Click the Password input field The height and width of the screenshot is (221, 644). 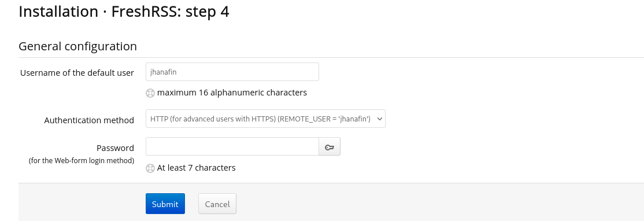[x=232, y=146]
